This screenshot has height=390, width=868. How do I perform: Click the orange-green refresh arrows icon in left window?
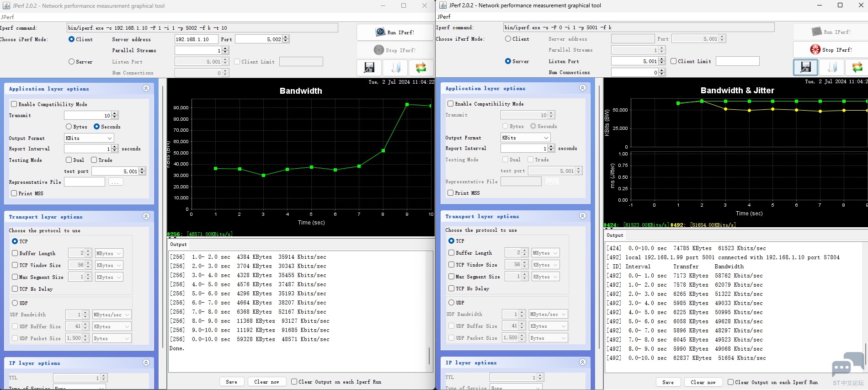coord(421,68)
